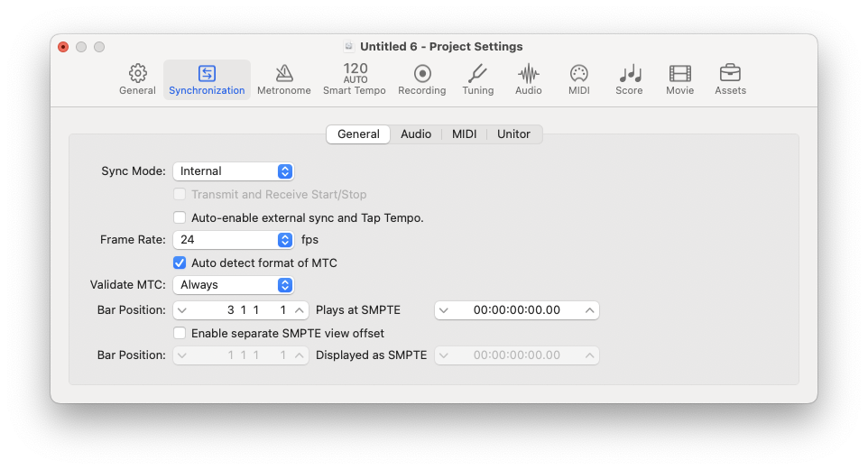Open the Score settings pane
Image resolution: width=868 pixels, height=470 pixels.
pyautogui.click(x=629, y=79)
